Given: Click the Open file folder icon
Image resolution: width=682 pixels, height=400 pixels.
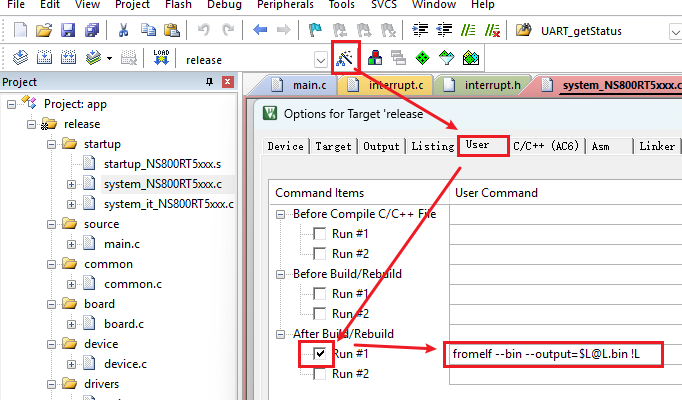Looking at the screenshot, I should click(45, 30).
